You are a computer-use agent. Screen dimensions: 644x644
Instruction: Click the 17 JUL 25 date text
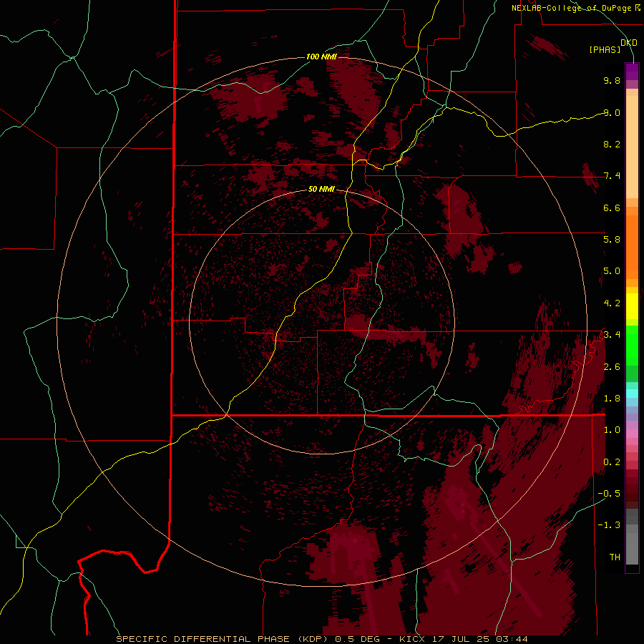[x=462, y=639]
